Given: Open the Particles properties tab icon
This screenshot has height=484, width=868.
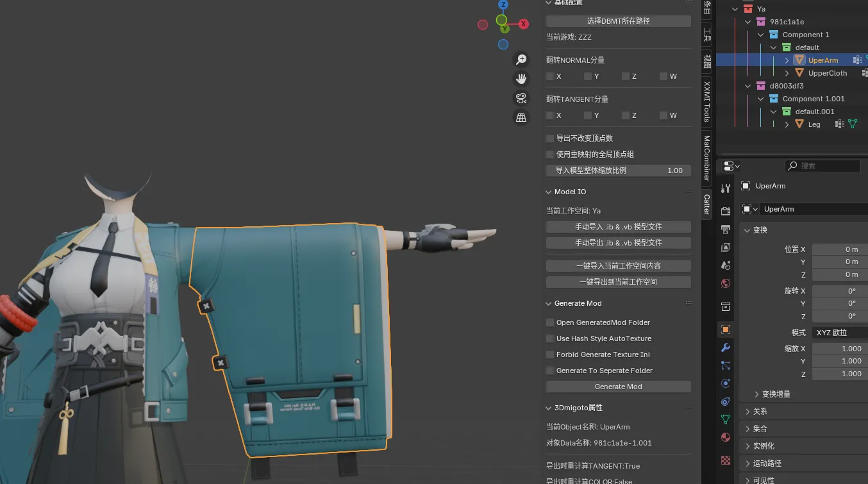Looking at the screenshot, I should pos(726,365).
